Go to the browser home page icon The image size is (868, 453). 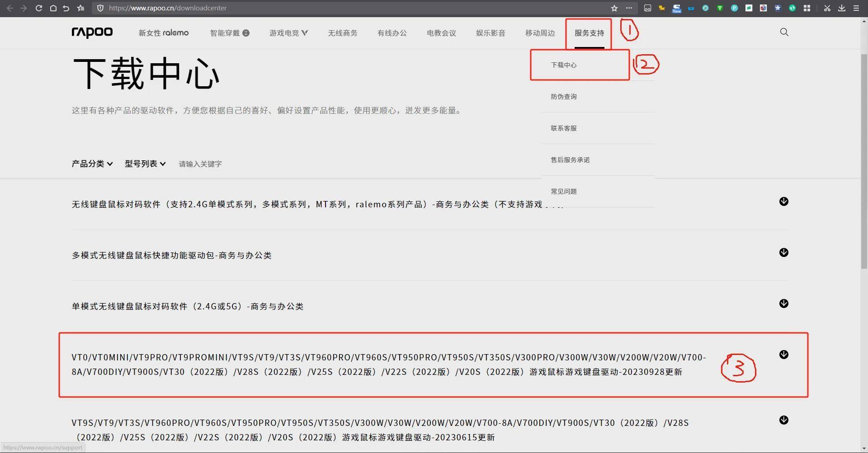pyautogui.click(x=53, y=8)
